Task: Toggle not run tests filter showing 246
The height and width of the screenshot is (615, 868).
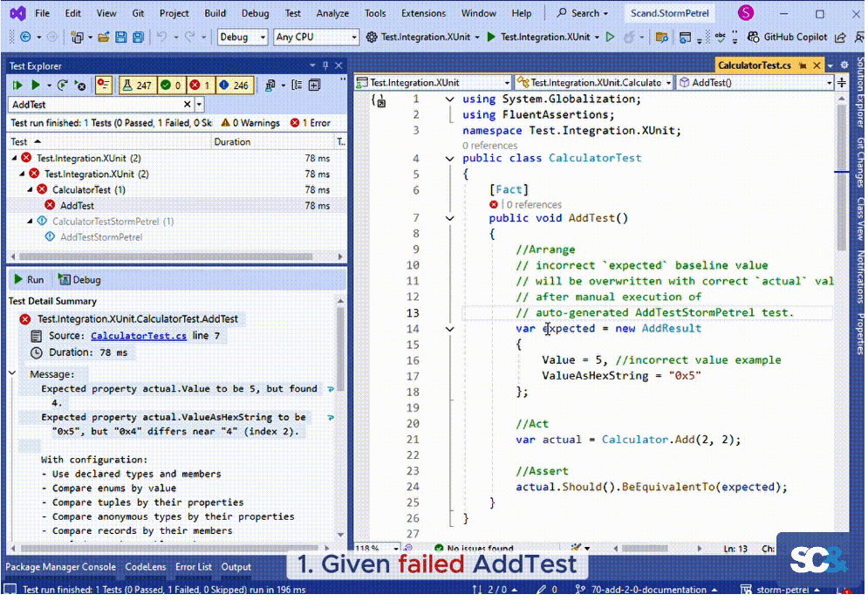Action: (x=234, y=85)
